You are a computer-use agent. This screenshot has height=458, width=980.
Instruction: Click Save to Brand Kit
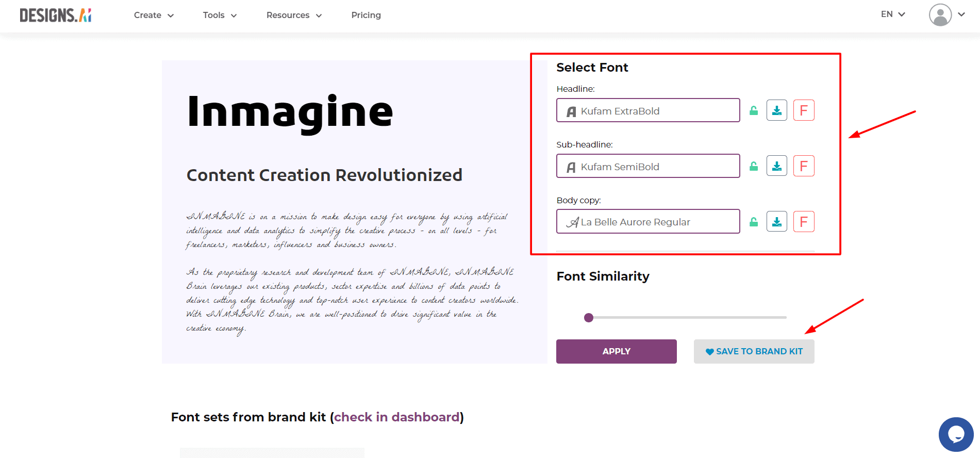(x=754, y=351)
